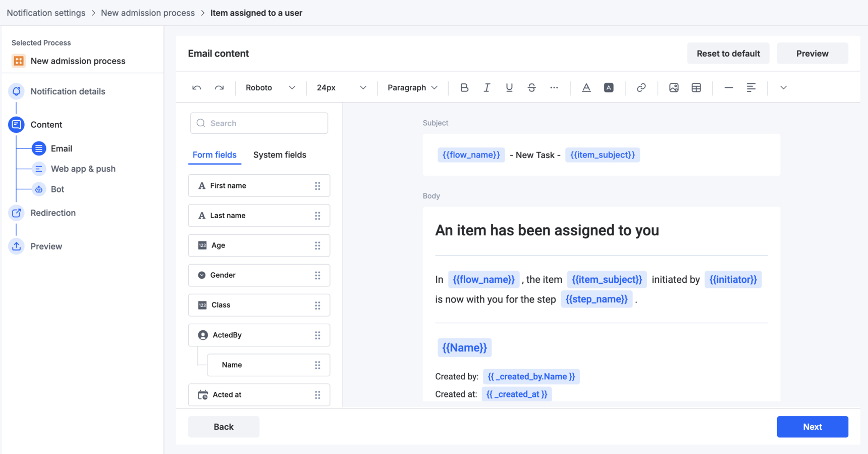
Task: Open the Roboto font dropdown
Action: [x=270, y=88]
